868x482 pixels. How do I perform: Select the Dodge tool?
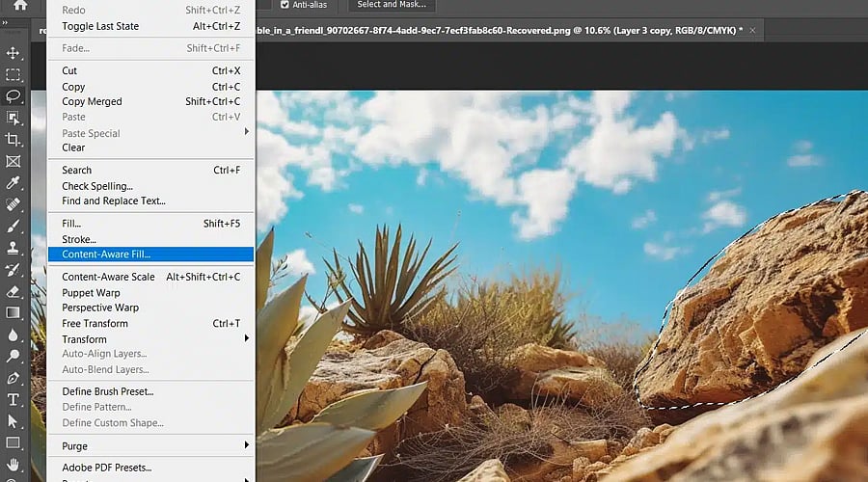13,356
